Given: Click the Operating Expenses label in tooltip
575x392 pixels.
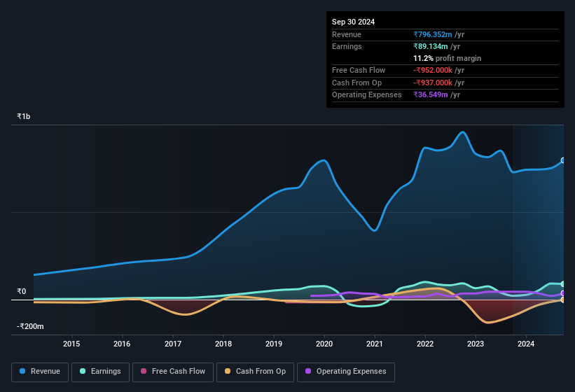Looking at the screenshot, I should coord(367,95).
